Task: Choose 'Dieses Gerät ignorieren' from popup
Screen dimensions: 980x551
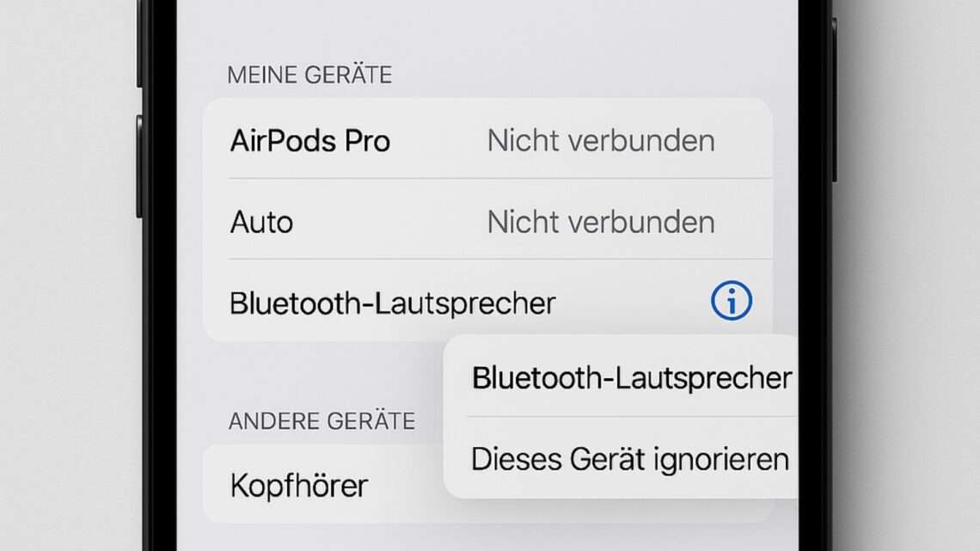Action: (630, 460)
